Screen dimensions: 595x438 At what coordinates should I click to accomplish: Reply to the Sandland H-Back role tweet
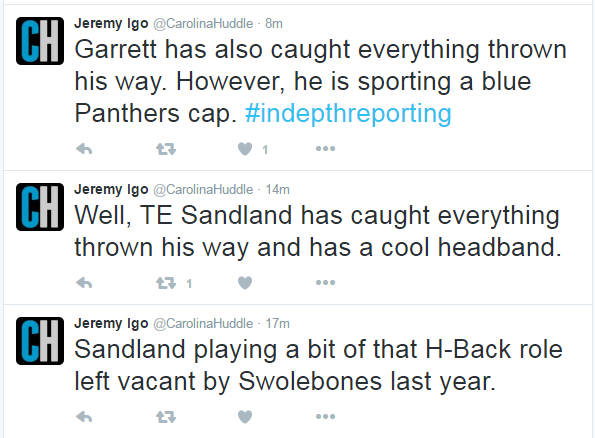click(x=84, y=417)
